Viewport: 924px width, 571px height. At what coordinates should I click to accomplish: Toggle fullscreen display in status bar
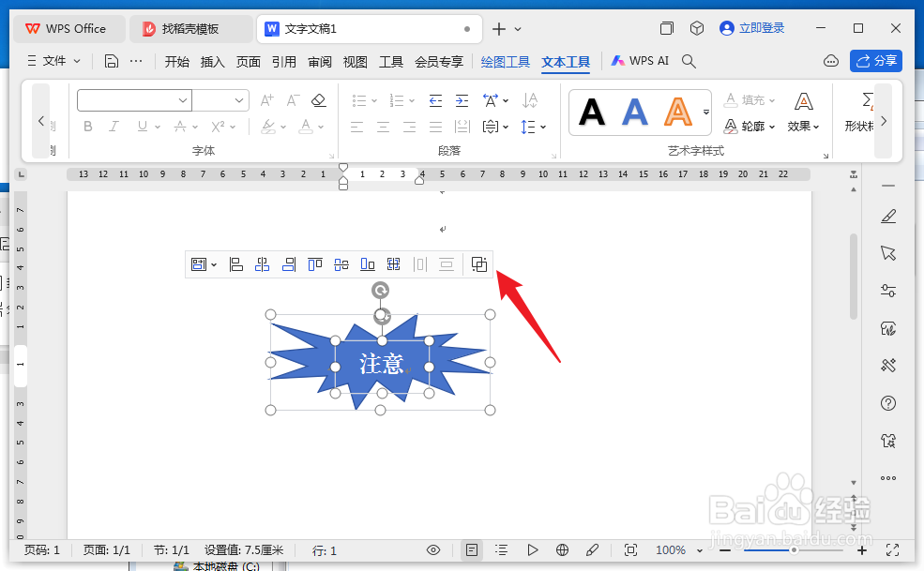pos(893,550)
